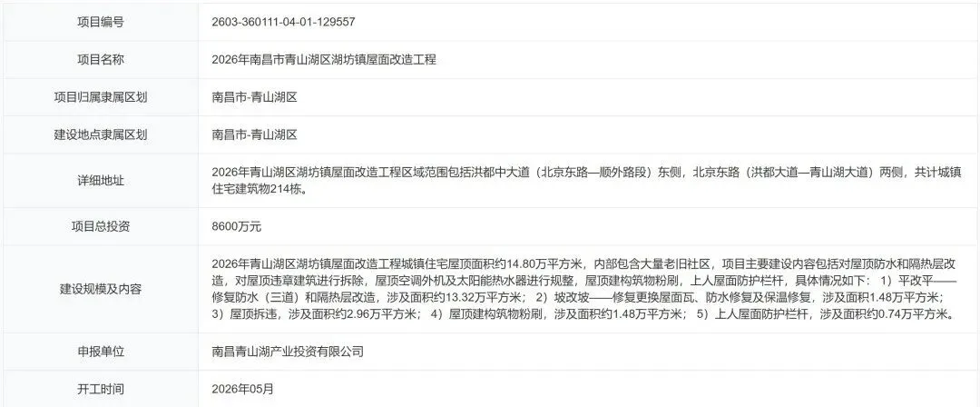Select the 申报单位 label cell
The image size is (980, 407).
point(101,352)
